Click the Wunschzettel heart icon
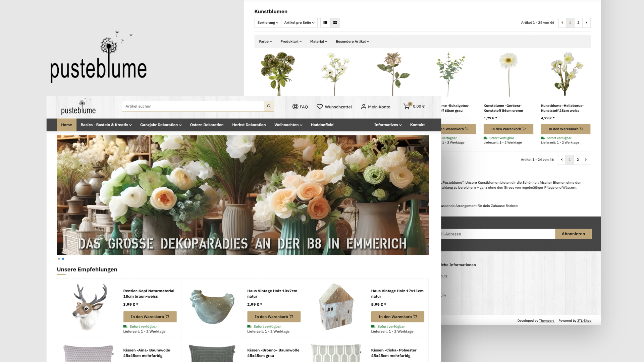The width and height of the screenshot is (644, 362). (320, 107)
